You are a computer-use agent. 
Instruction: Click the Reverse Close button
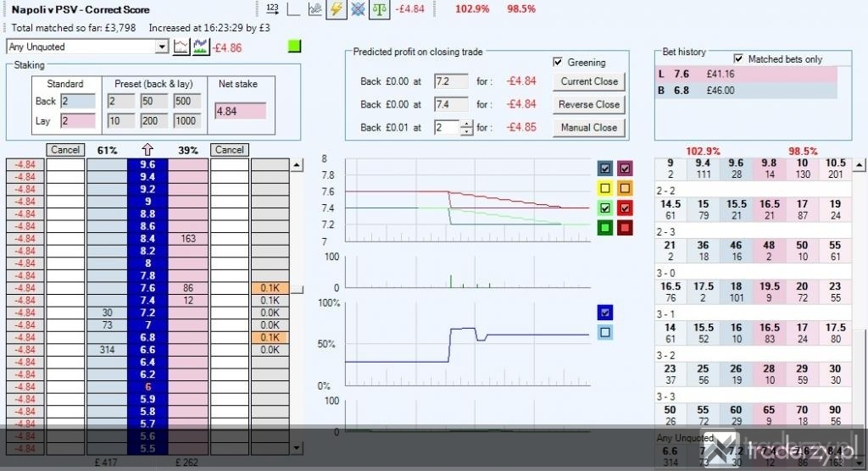pos(589,104)
